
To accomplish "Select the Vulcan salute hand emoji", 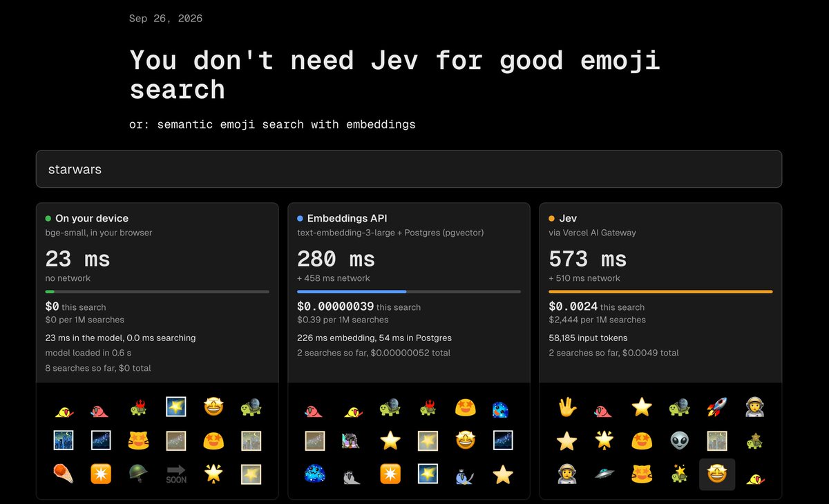I will [567, 407].
